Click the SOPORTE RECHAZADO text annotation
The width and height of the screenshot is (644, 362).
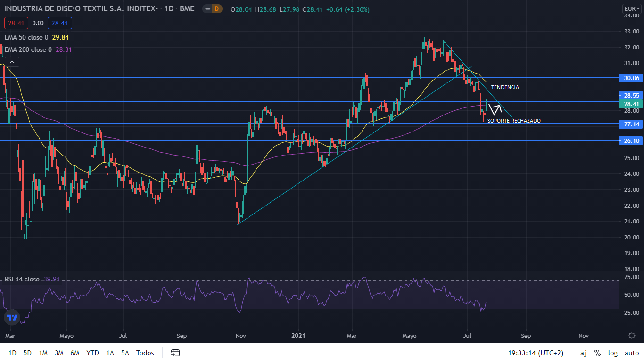click(x=514, y=121)
